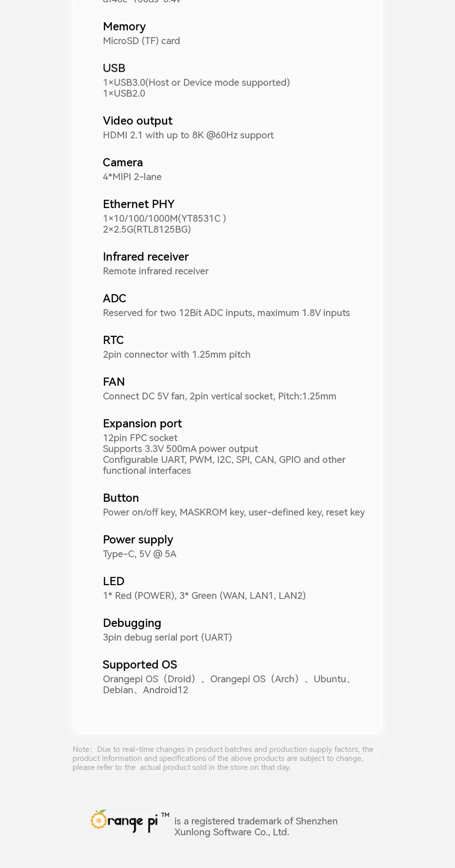Click the product change note paragraph
455x868 pixels.
(x=223, y=758)
